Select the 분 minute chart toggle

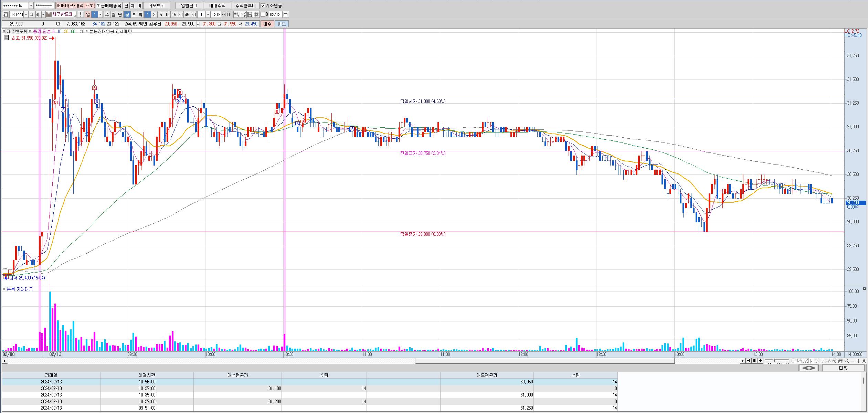[127, 14]
